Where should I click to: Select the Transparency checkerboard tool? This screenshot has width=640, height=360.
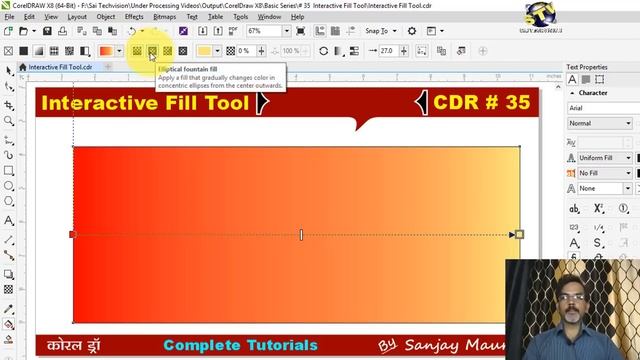[9, 289]
